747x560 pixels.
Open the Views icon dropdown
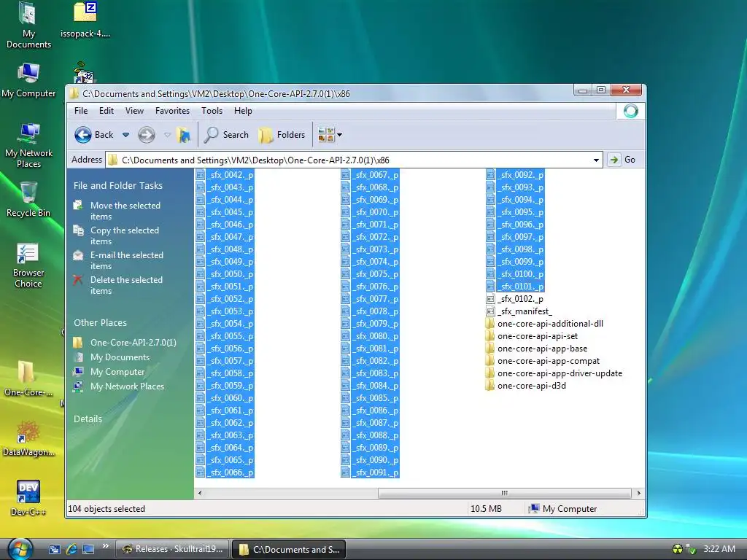click(x=330, y=135)
